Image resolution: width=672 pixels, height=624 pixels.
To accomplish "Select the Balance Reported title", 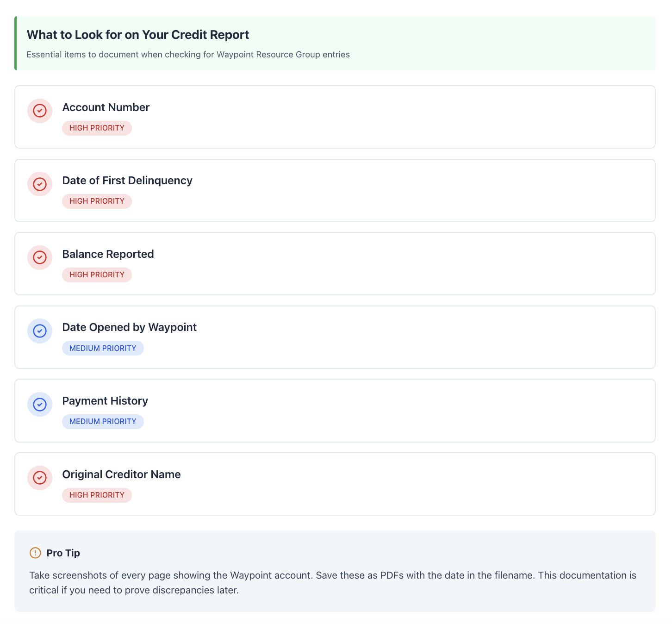I will click(108, 254).
